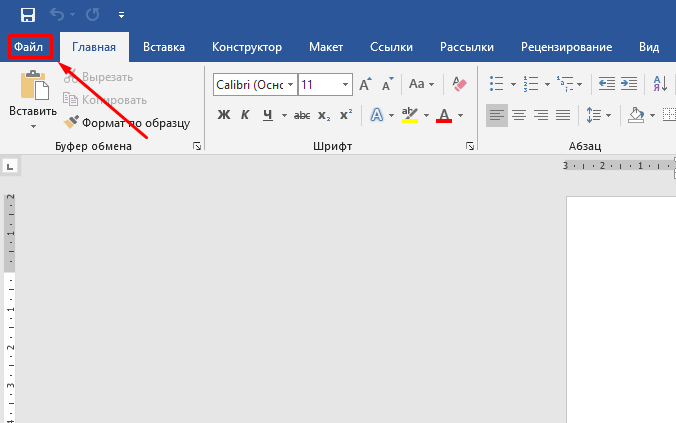Image resolution: width=676 pixels, height=423 pixels.
Task: Click the sort А-Я icon
Action: click(x=660, y=84)
